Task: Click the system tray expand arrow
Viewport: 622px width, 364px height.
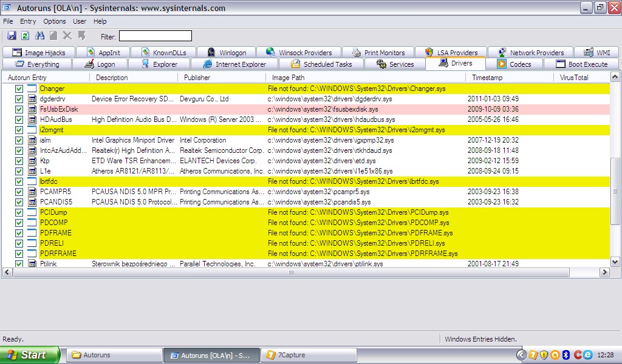Action: pyautogui.click(x=522, y=355)
